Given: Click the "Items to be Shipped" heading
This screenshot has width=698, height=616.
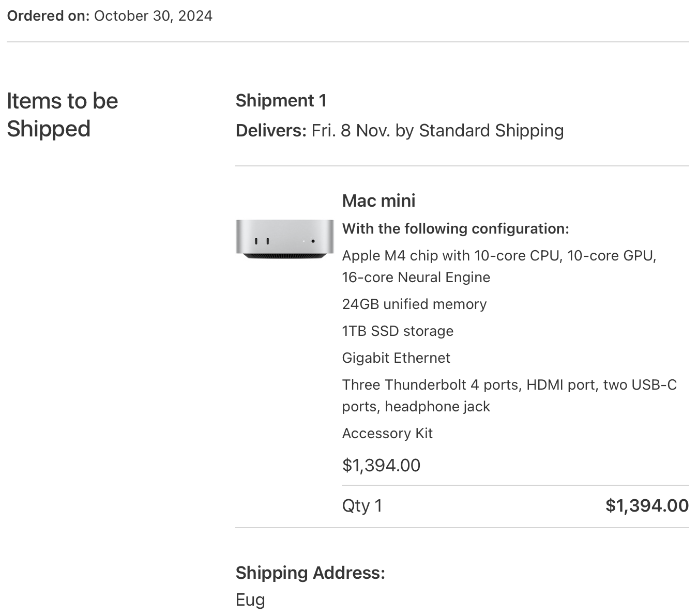Looking at the screenshot, I should pos(62,115).
